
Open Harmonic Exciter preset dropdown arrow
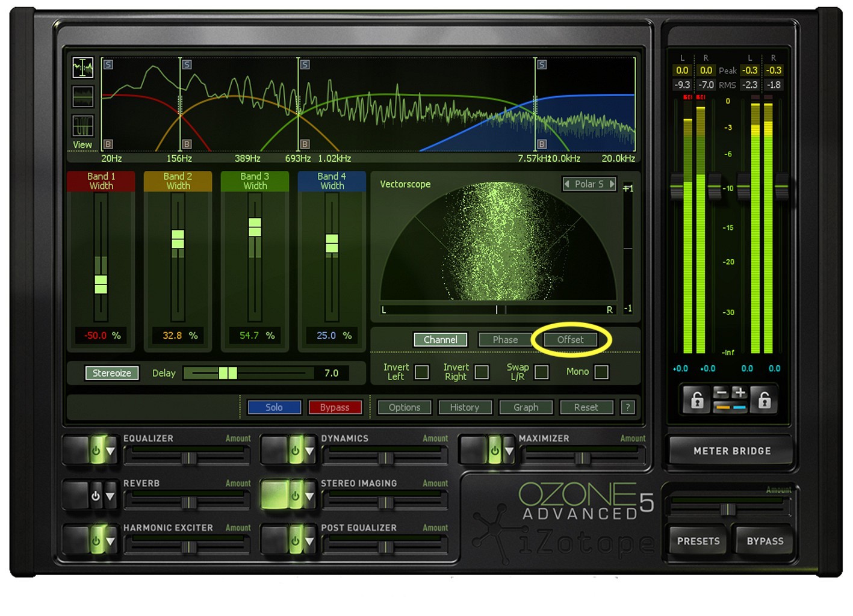(x=110, y=541)
